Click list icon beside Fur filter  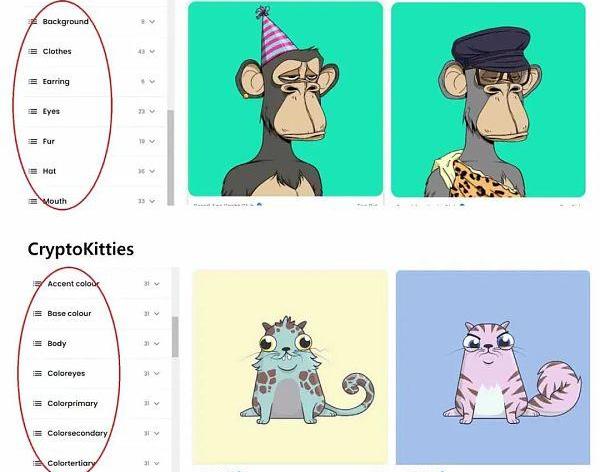33,141
